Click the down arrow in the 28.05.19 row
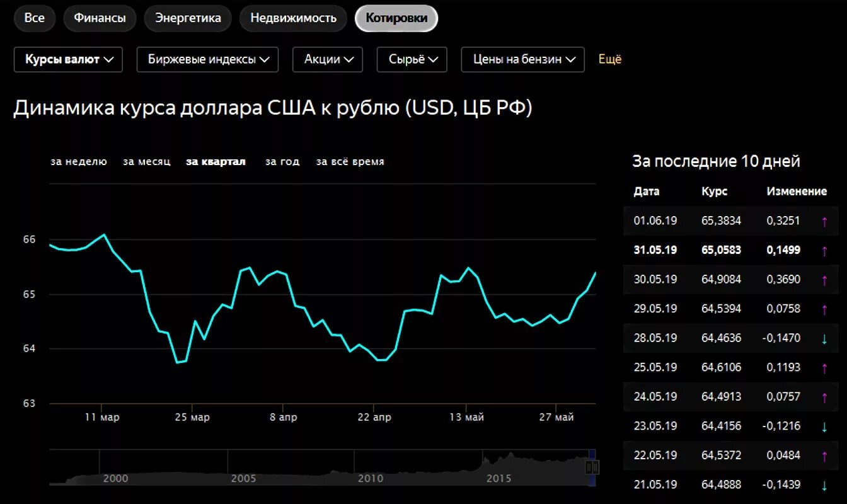This screenshot has height=504, width=847. (824, 339)
